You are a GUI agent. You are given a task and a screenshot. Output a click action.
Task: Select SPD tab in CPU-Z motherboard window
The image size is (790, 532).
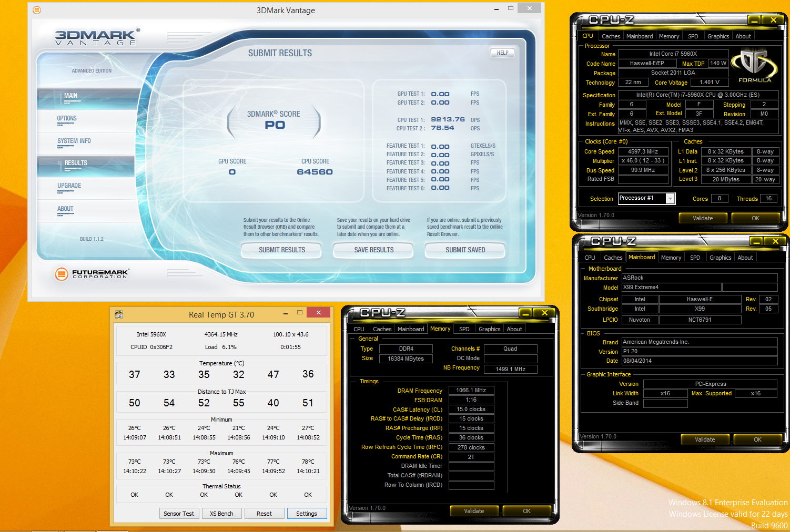(x=695, y=258)
